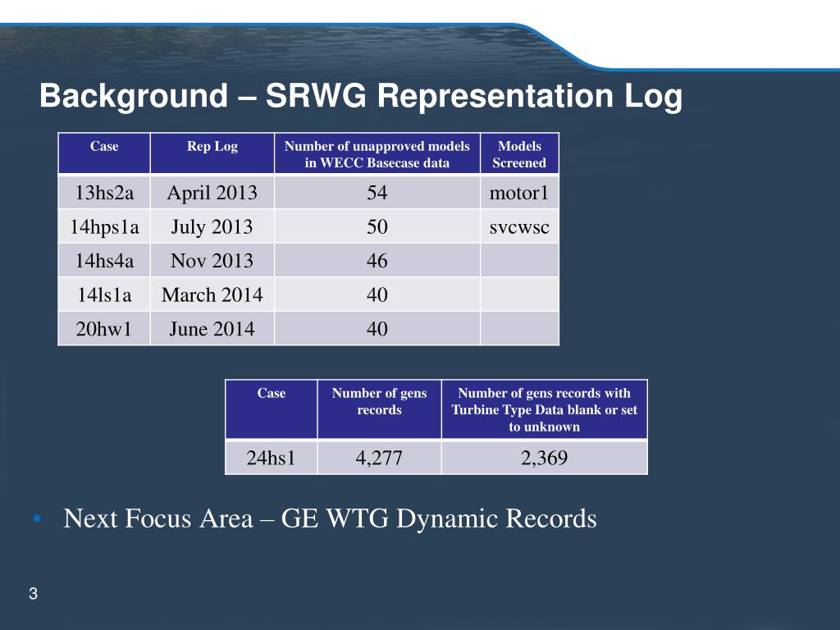The width and height of the screenshot is (840, 630).
Task: Click the value '54'
Action: pos(377,192)
